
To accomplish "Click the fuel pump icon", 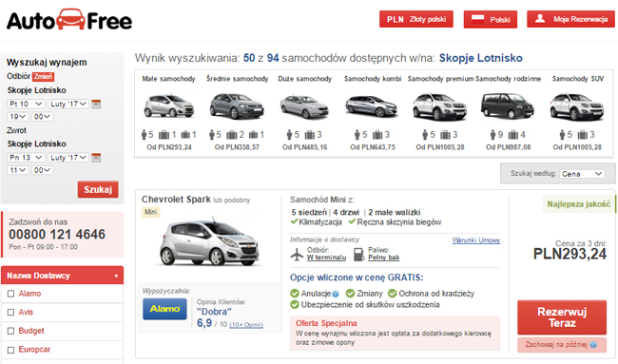I will pos(358,254).
